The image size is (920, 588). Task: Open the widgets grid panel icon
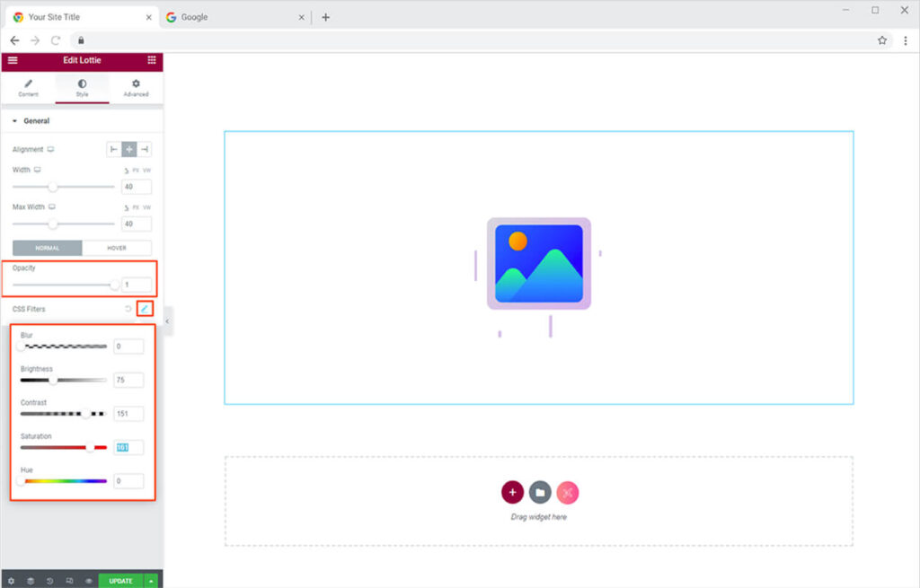coord(151,60)
